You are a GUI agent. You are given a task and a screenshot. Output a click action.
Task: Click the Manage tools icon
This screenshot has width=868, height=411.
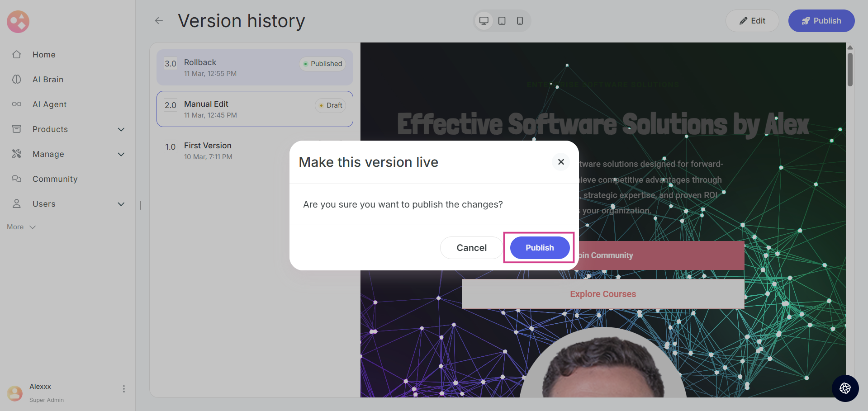pos(17,154)
